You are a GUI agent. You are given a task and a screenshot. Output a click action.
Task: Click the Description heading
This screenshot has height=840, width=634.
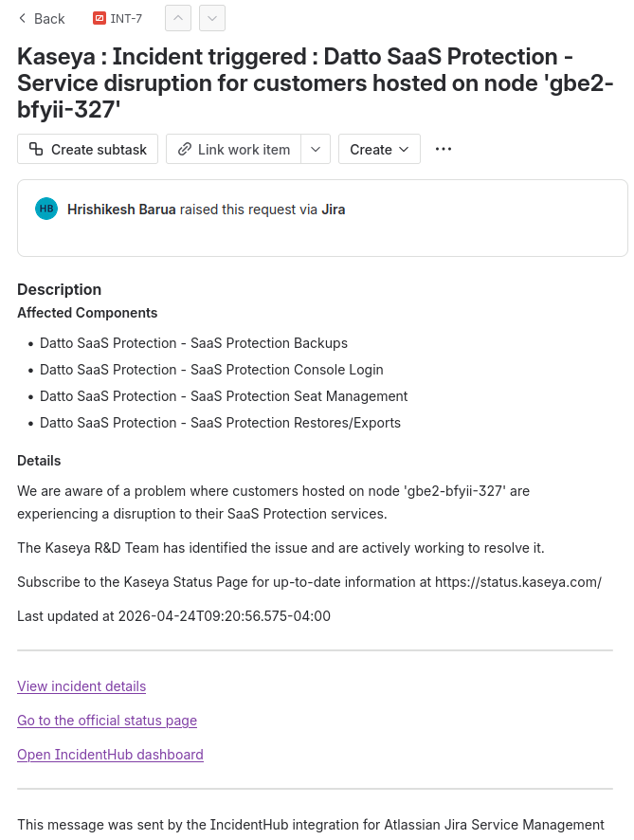point(59,289)
